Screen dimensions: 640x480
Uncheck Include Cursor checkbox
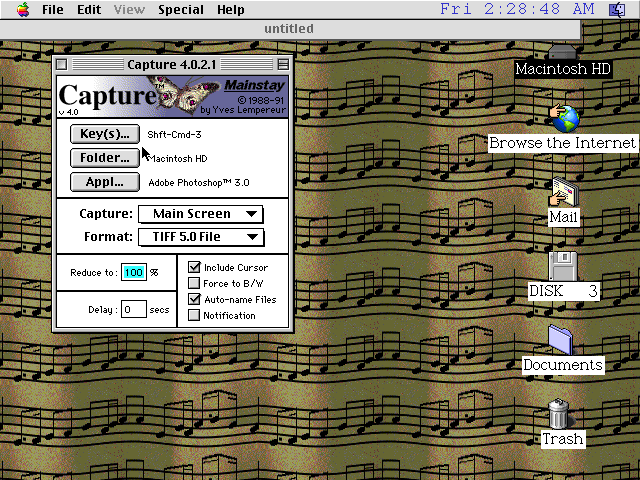194,267
